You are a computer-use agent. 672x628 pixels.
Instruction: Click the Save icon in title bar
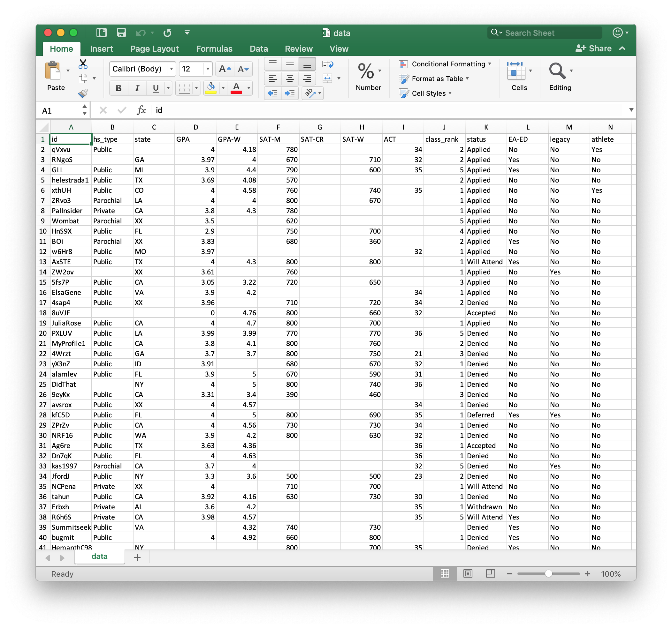(121, 33)
